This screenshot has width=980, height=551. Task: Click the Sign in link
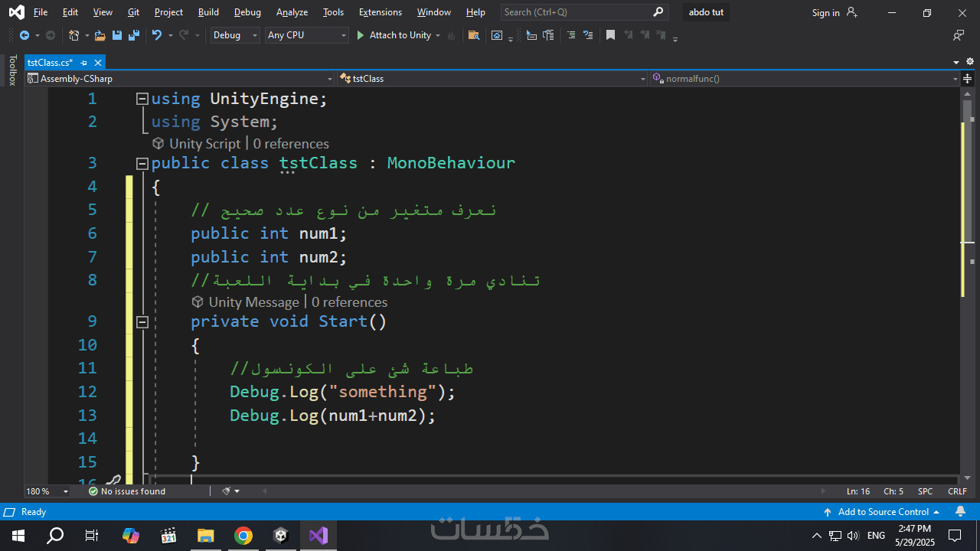[825, 12]
